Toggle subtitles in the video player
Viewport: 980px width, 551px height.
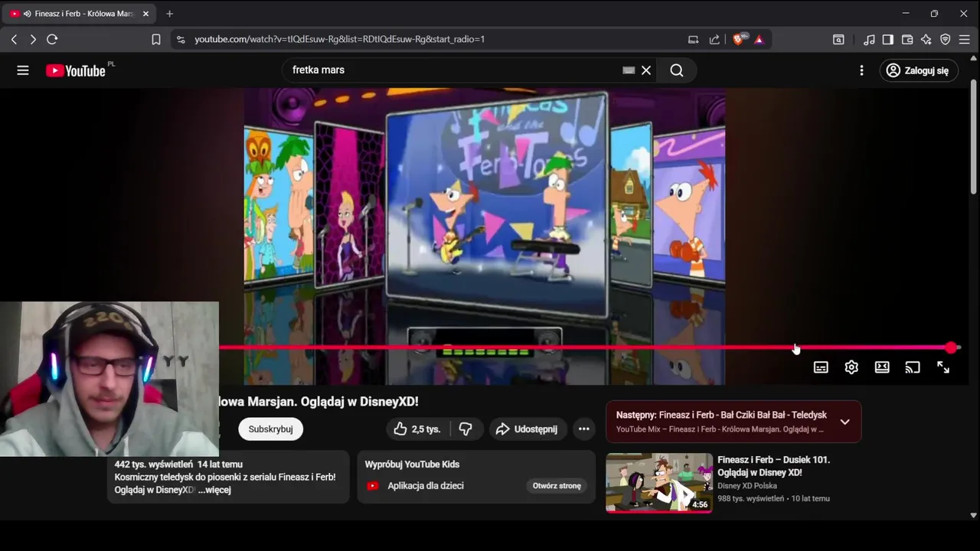pyautogui.click(x=821, y=367)
